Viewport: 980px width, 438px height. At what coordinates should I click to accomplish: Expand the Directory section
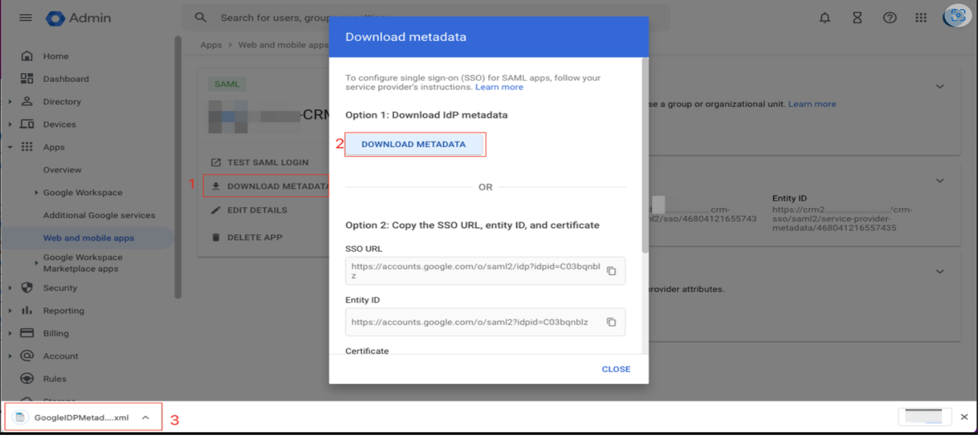(x=10, y=102)
